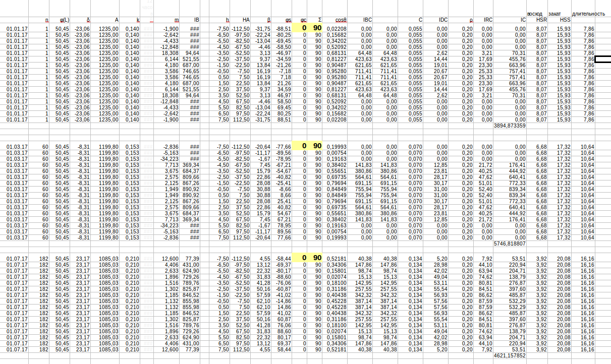Click yellow '90' cell in 01.01.17 block
Viewport: 611px width, 364px height.
316,28
